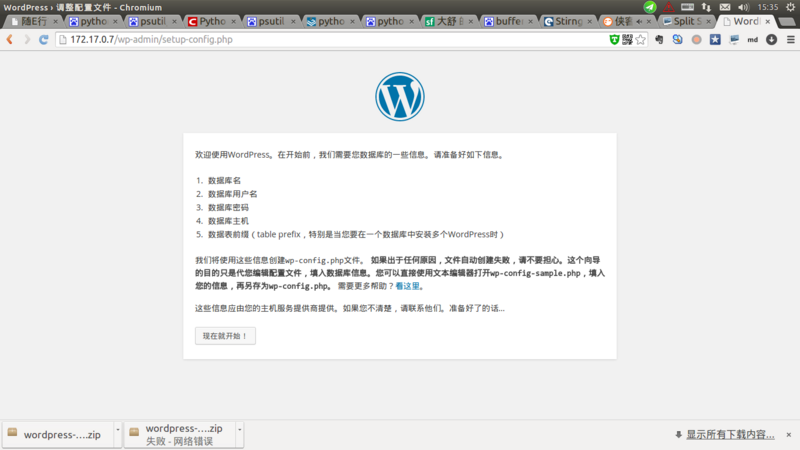Image resolution: width=800 pixels, height=450 pixels.
Task: Click 显示所有下载内容 link
Action: click(x=730, y=435)
